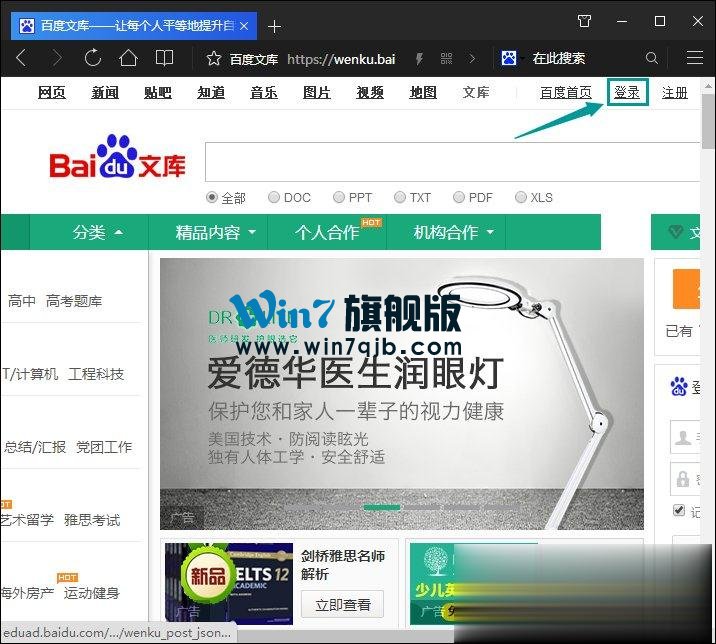
Task: Open a new tab with plus button
Action: coord(274,26)
